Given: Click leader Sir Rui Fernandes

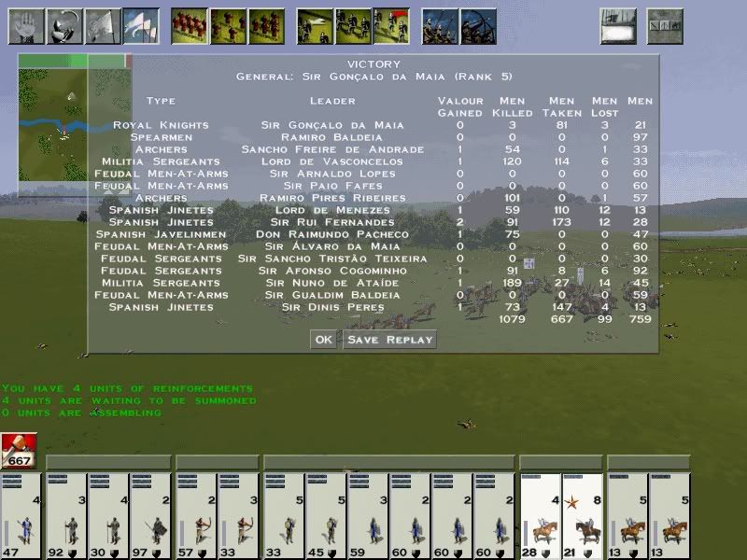Looking at the screenshot, I should [x=332, y=222].
